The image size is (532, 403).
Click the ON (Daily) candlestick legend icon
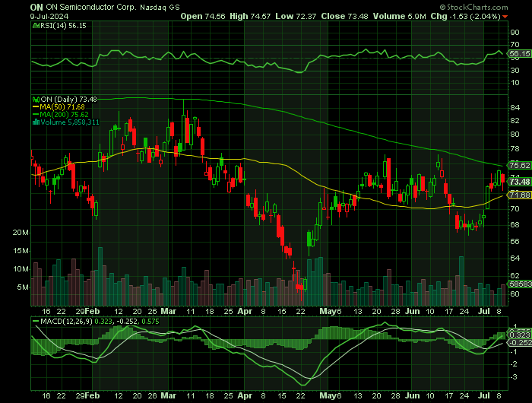coord(36,100)
